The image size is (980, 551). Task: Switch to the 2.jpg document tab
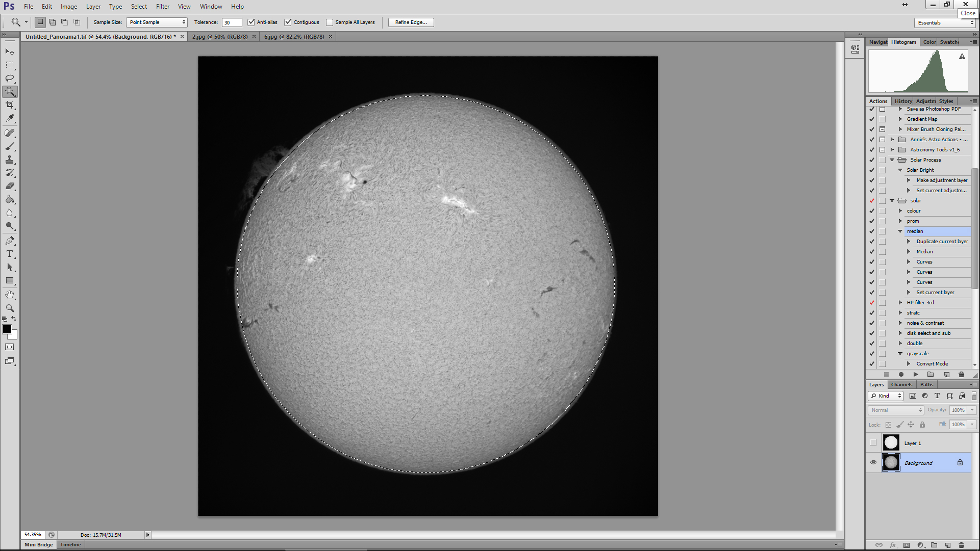pyautogui.click(x=220, y=37)
